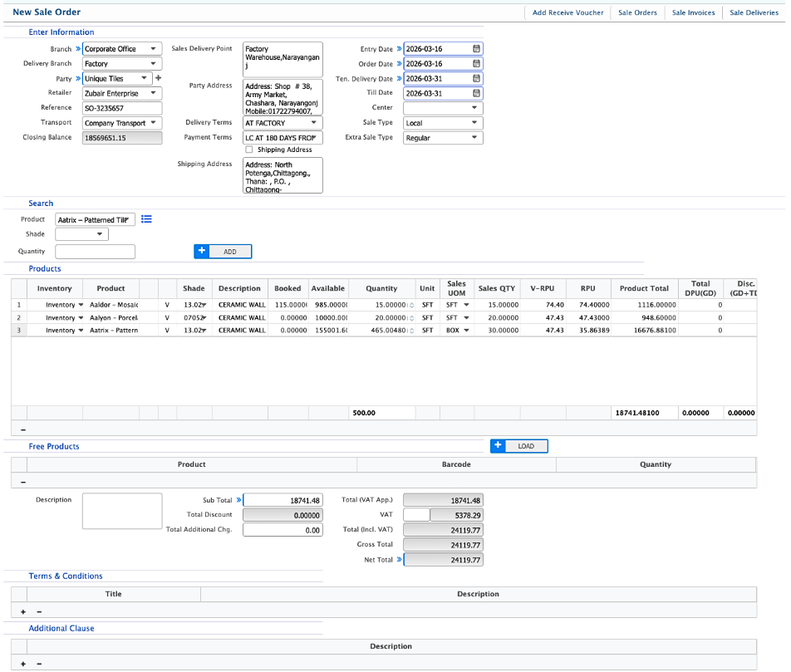This screenshot has height=672, width=791.
Task: Click the quantity stepper on row 2
Action: point(411,318)
